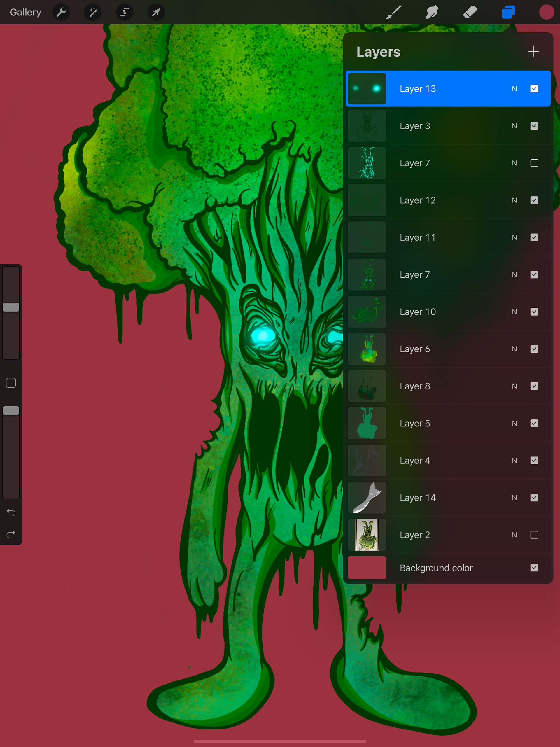
Task: Expand the blend mode N on Layer 14
Action: coord(514,498)
